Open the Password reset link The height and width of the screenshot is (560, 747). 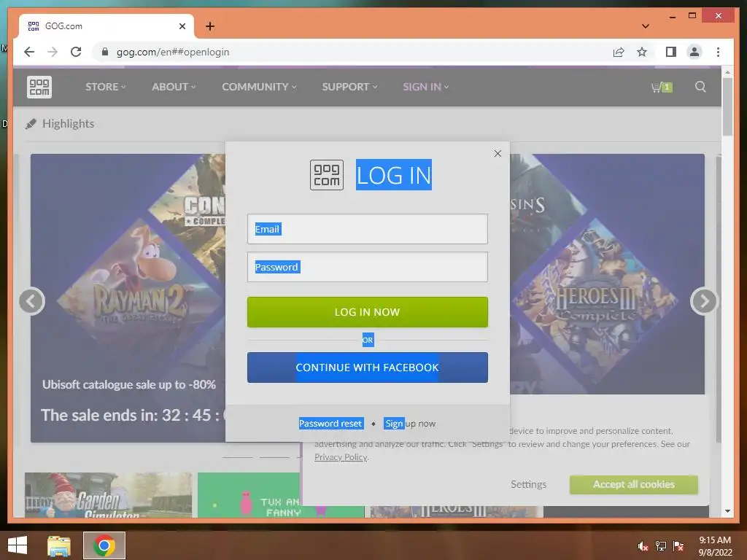coord(331,424)
